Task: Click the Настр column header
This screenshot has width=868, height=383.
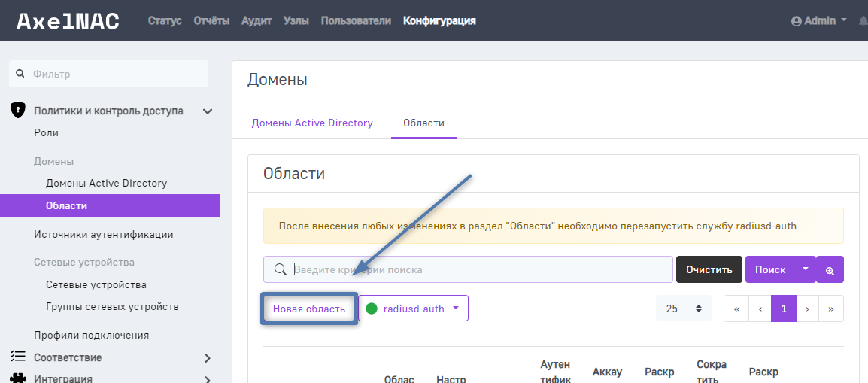Action: [x=451, y=380]
